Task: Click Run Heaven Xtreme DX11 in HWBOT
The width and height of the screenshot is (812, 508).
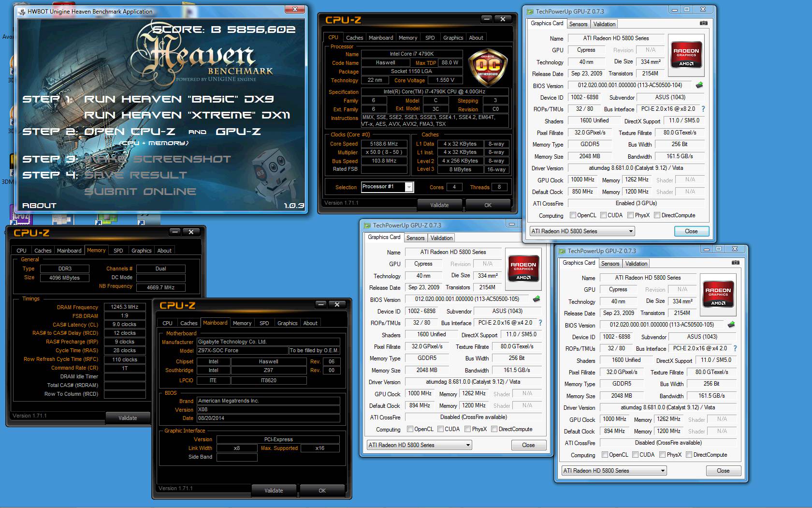Action: 187,115
